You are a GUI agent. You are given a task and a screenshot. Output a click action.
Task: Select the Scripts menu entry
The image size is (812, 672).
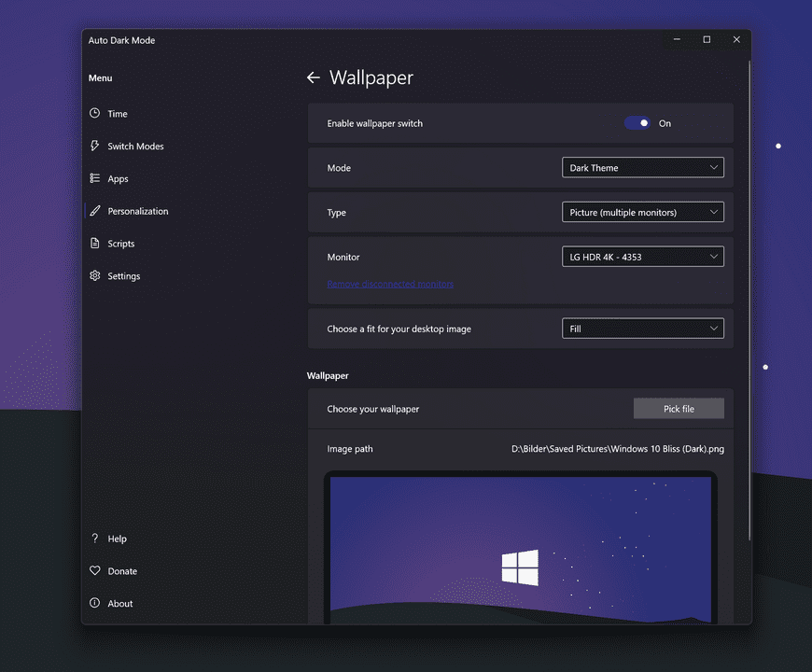(121, 244)
